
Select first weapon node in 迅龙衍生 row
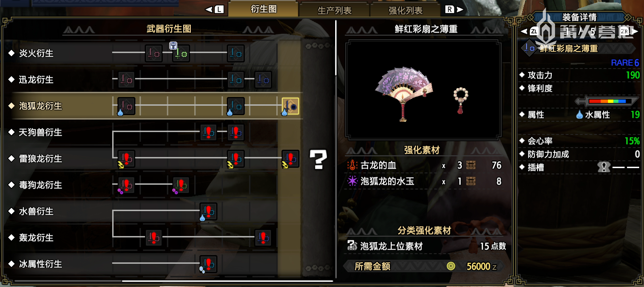click(126, 80)
